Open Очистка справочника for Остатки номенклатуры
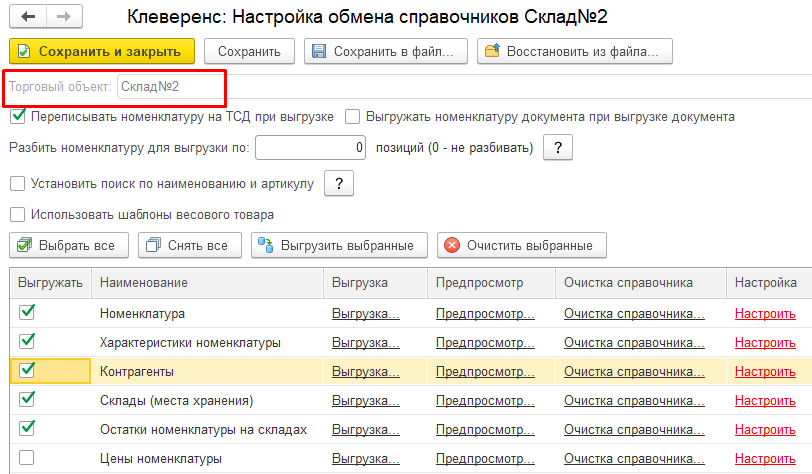 [x=634, y=430]
